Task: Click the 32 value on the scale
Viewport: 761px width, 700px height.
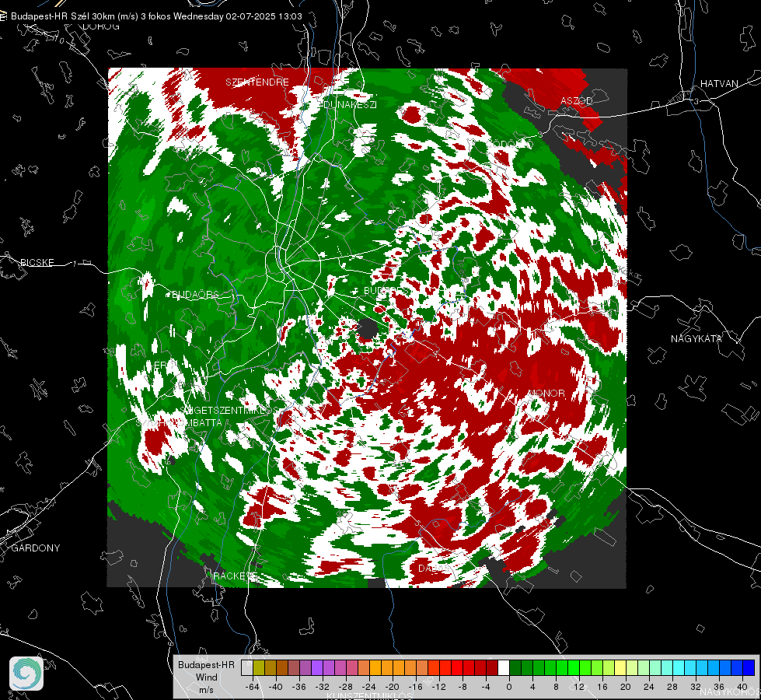Action: (696, 687)
